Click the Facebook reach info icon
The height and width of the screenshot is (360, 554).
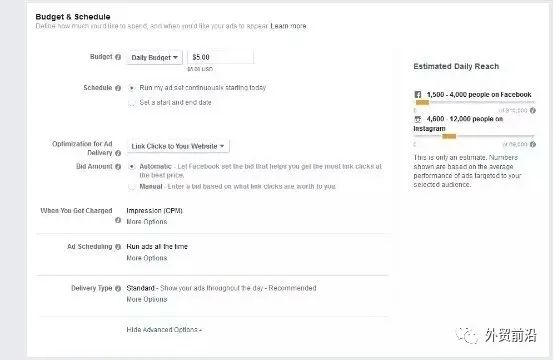coord(533,111)
